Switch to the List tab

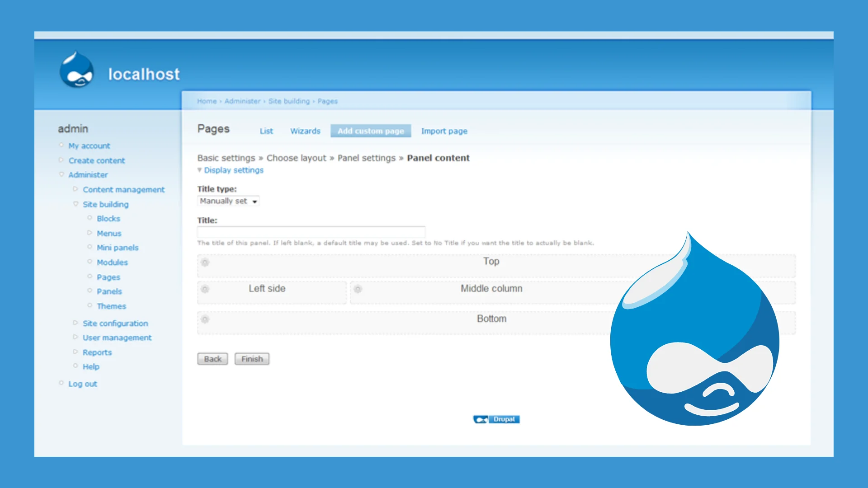click(266, 131)
